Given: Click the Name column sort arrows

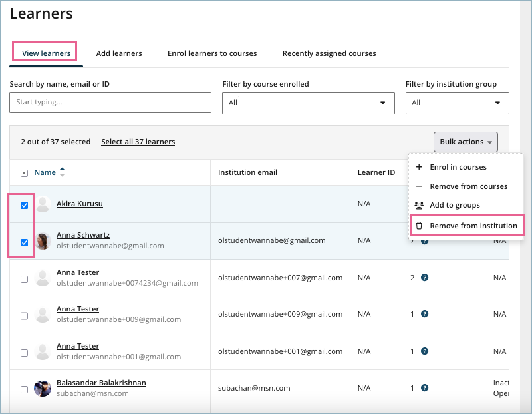Looking at the screenshot, I should (63, 172).
